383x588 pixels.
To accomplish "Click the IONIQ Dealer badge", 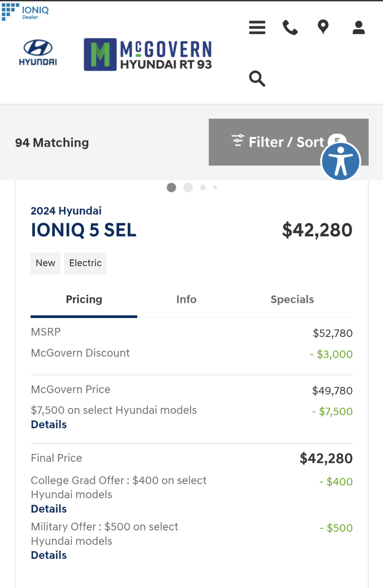I will tap(25, 12).
